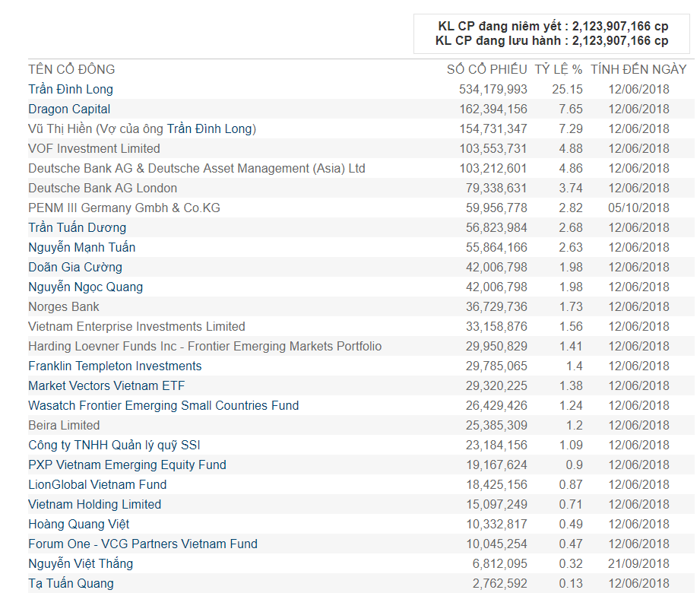Open the Market Vectors Vietnam ETF link

pyautogui.click(x=106, y=385)
